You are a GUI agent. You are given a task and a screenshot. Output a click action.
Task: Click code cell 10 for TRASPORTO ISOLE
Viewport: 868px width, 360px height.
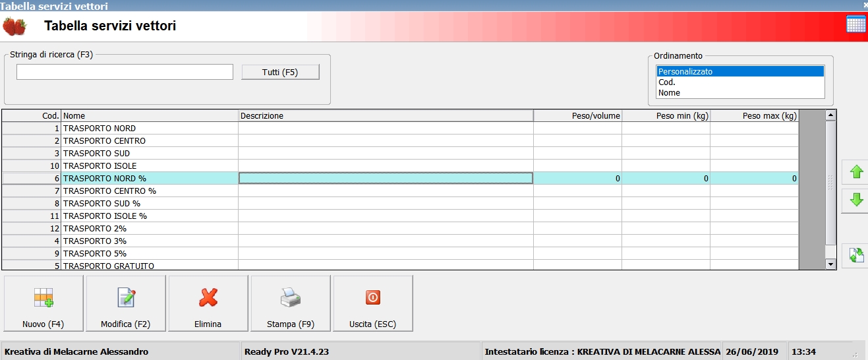coord(32,165)
